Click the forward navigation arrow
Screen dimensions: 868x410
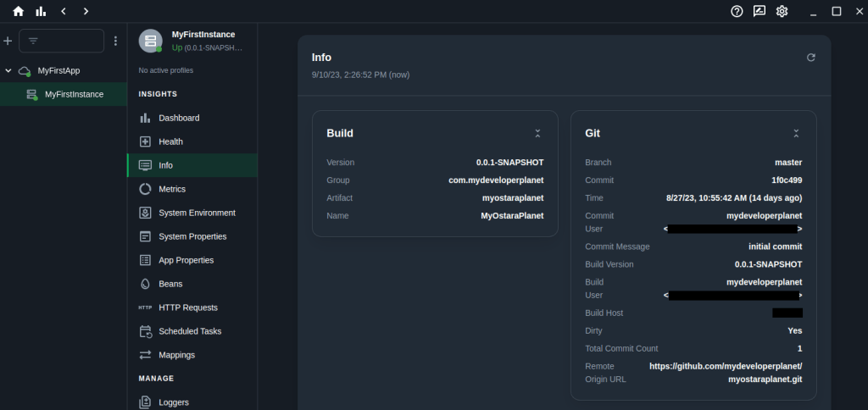[x=86, y=11]
